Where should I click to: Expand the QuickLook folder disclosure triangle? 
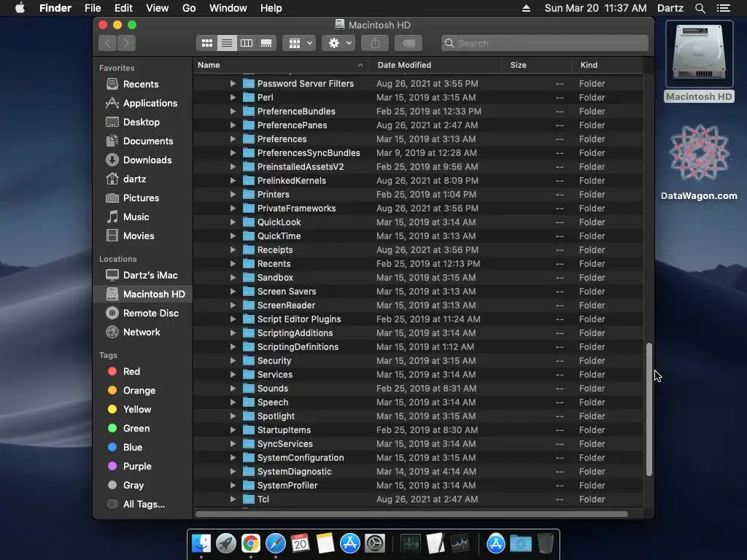[233, 222]
